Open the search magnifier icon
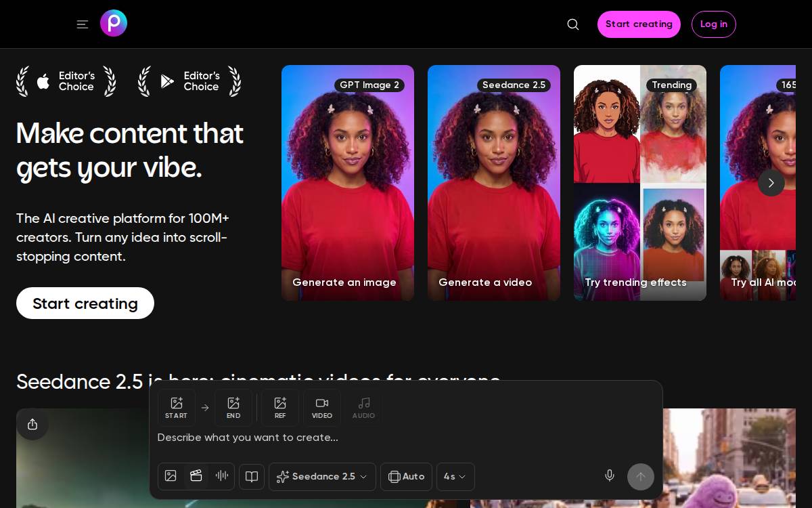The width and height of the screenshot is (812, 508). [573, 24]
